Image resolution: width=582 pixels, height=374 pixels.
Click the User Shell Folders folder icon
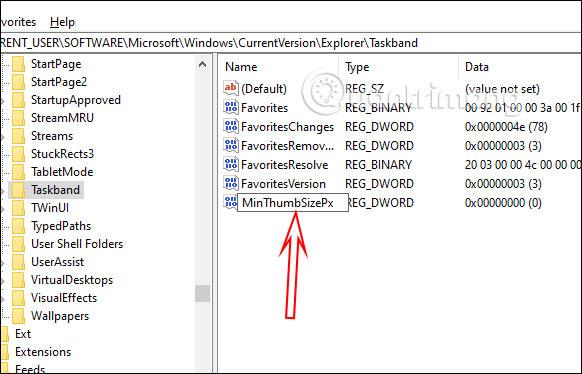pyautogui.click(x=18, y=244)
